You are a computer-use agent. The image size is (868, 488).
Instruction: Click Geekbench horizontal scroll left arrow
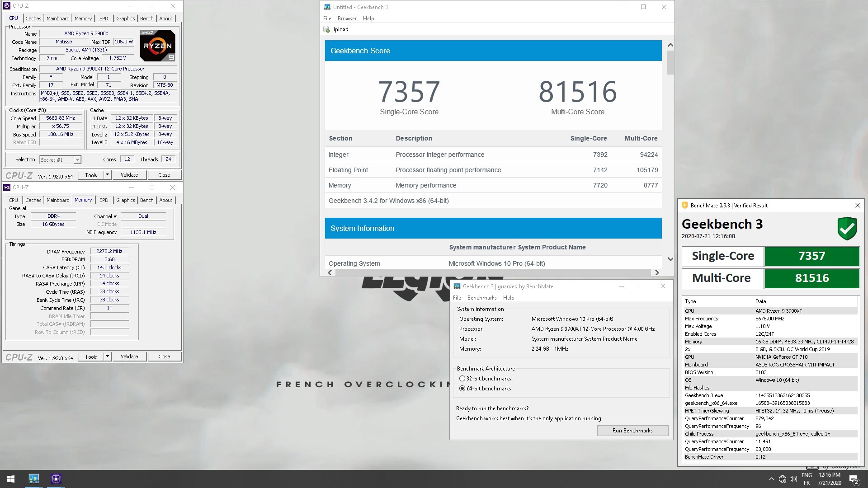click(x=330, y=272)
